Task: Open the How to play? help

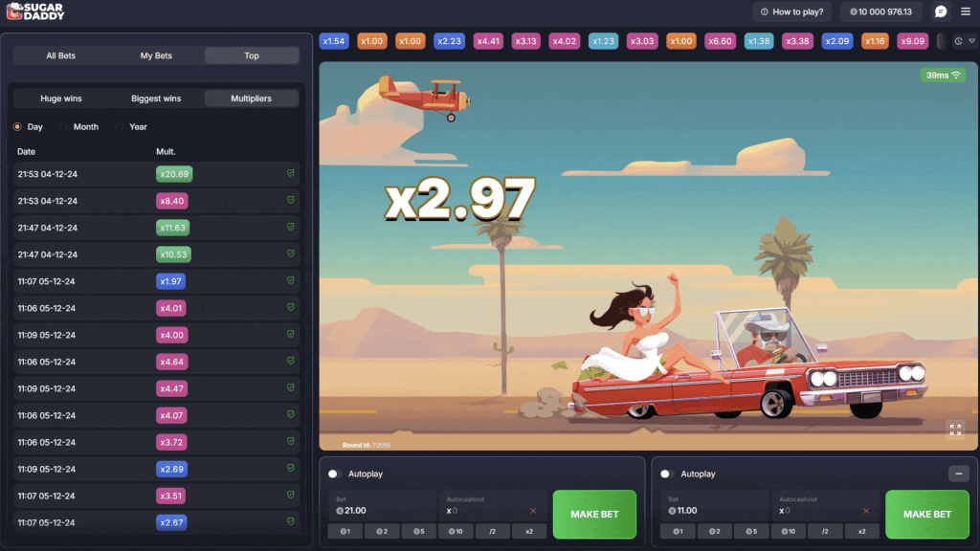Action: pyautogui.click(x=791, y=11)
